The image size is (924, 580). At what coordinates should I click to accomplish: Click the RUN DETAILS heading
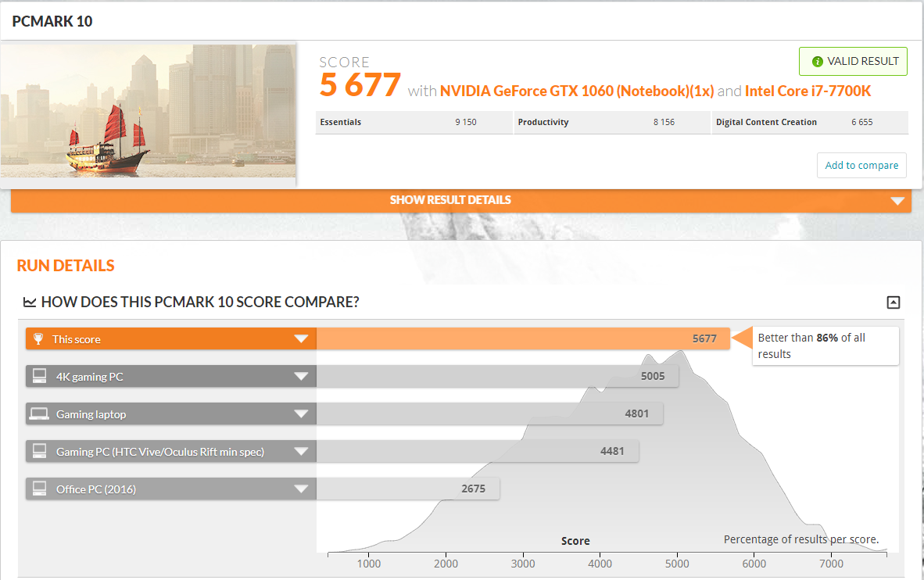click(x=66, y=266)
